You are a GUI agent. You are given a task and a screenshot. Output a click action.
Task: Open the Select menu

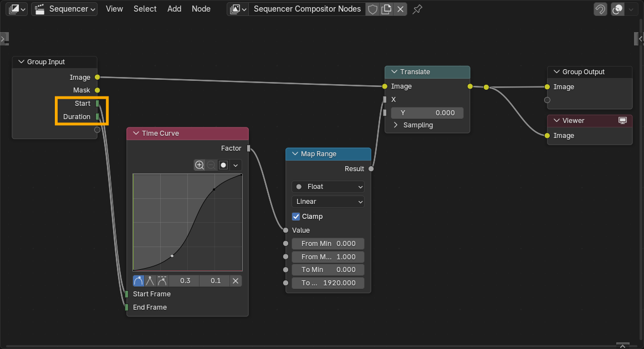click(145, 9)
